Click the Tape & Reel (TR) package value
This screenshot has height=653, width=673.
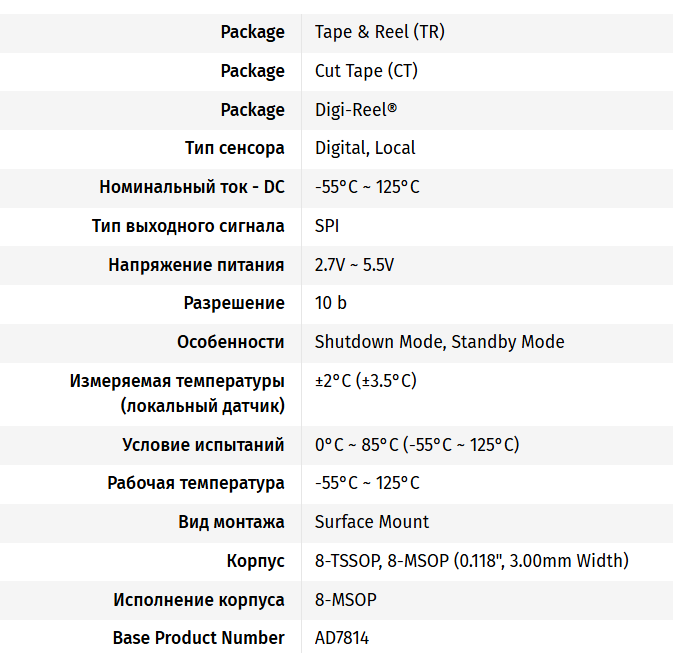379,32
